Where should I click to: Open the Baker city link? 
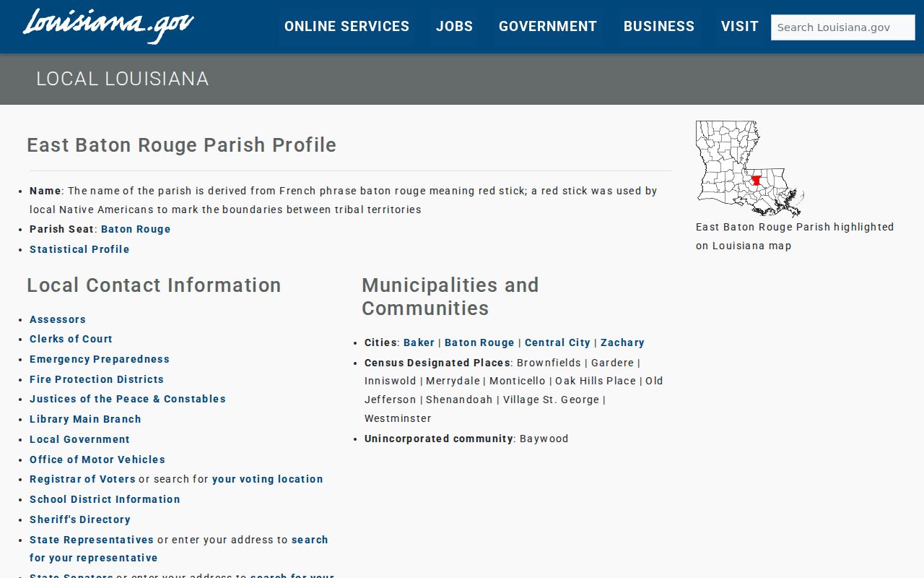[x=419, y=342]
